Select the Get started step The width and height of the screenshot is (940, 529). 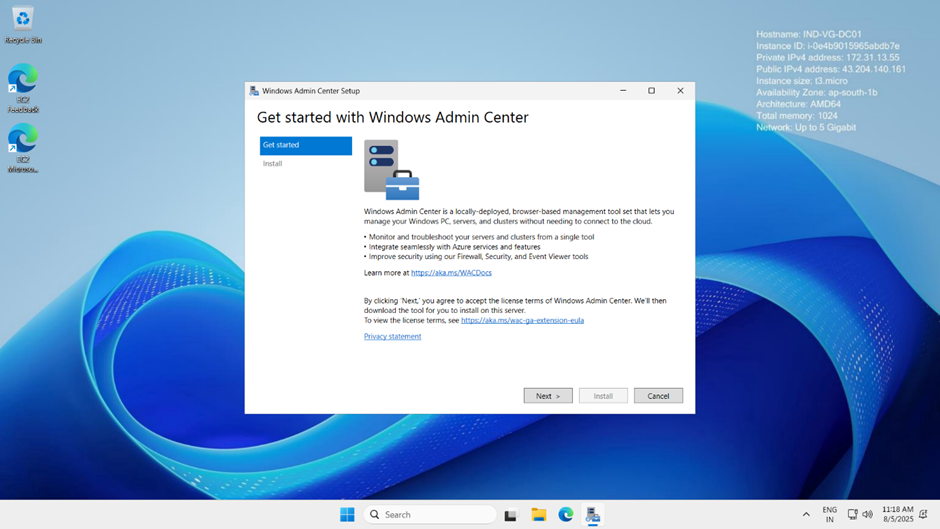306,145
